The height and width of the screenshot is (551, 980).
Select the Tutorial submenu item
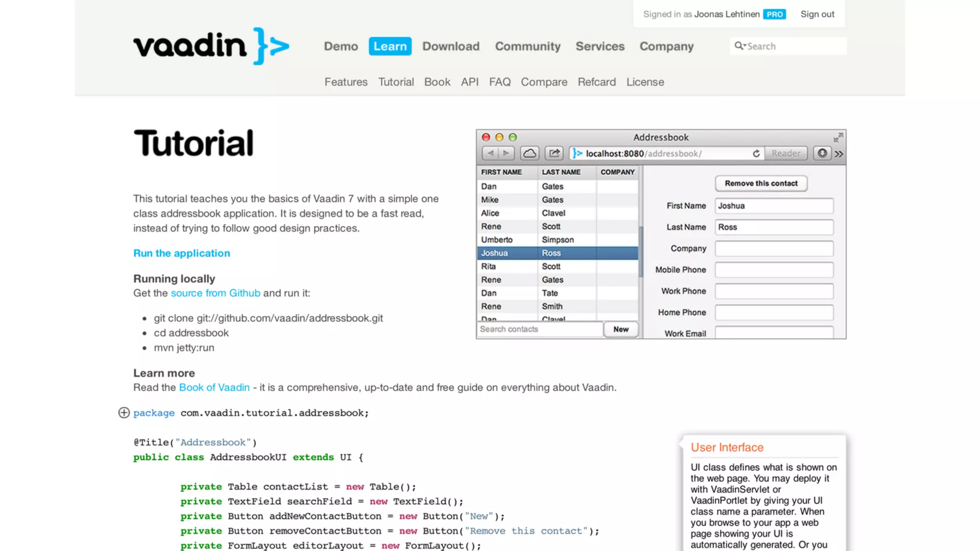coord(396,82)
